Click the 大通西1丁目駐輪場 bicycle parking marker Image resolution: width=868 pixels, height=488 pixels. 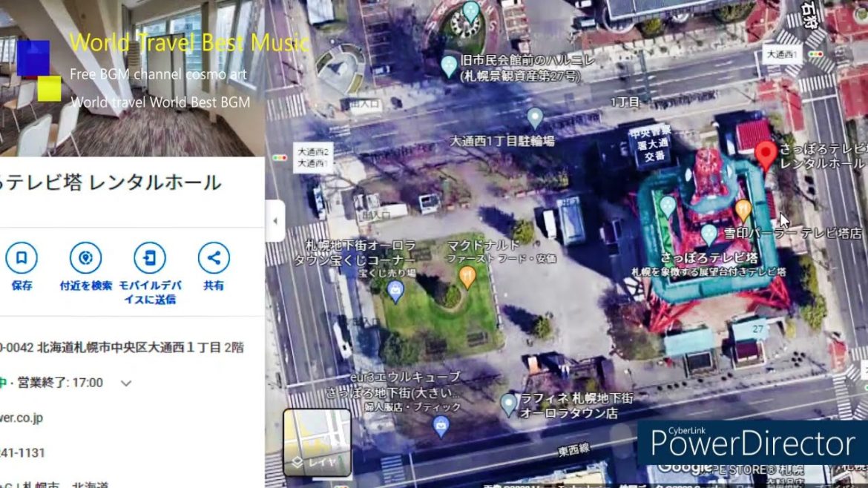[536, 116]
